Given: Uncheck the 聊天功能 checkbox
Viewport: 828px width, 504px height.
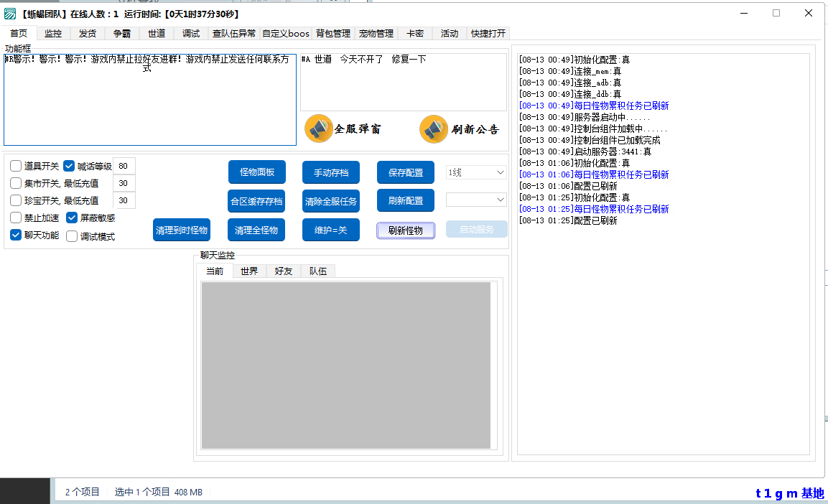Looking at the screenshot, I should point(16,235).
